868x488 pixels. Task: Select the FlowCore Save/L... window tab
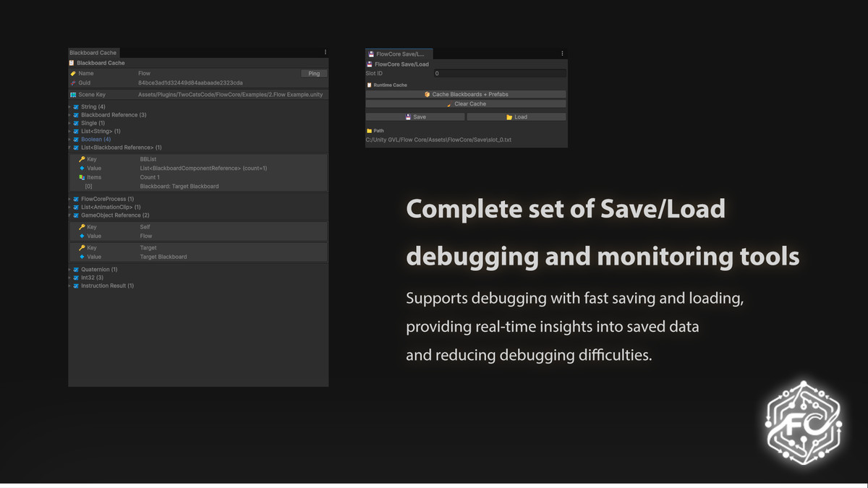(399, 54)
